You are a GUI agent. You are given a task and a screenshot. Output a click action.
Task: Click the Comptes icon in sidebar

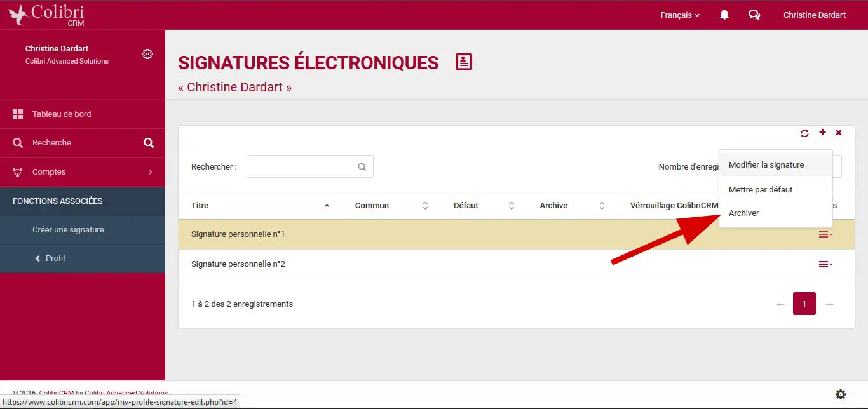pos(18,172)
